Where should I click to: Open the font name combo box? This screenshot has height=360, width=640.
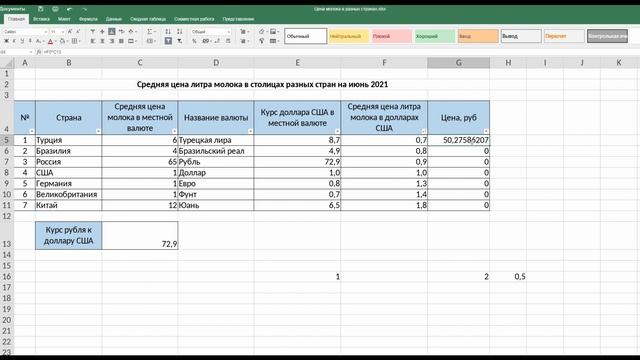coord(26,31)
